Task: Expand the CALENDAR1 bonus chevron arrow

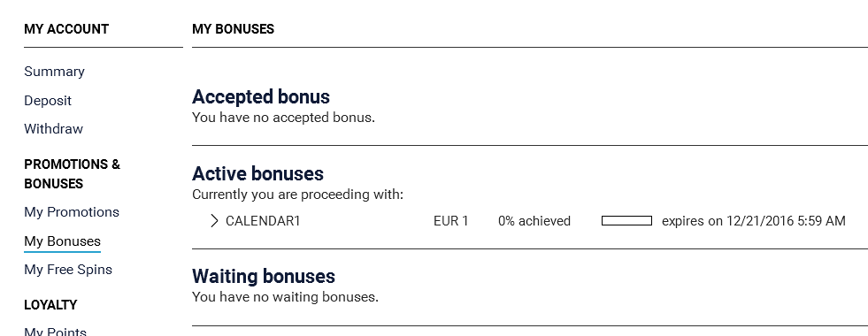Action: [x=215, y=221]
